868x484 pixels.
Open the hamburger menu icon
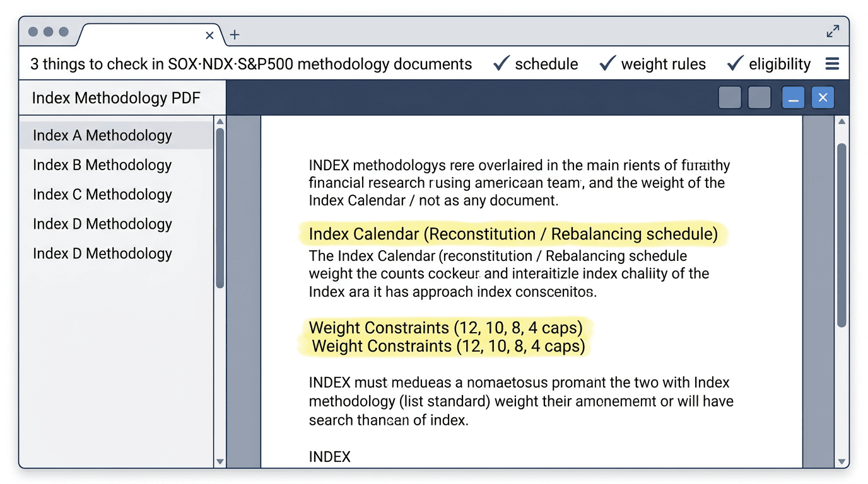[832, 64]
